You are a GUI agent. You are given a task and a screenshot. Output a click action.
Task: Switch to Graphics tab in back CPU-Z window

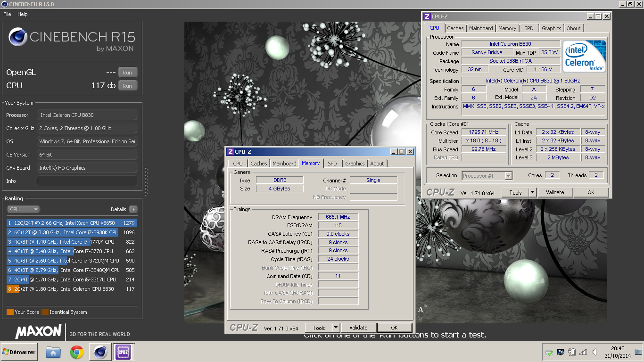(x=552, y=28)
